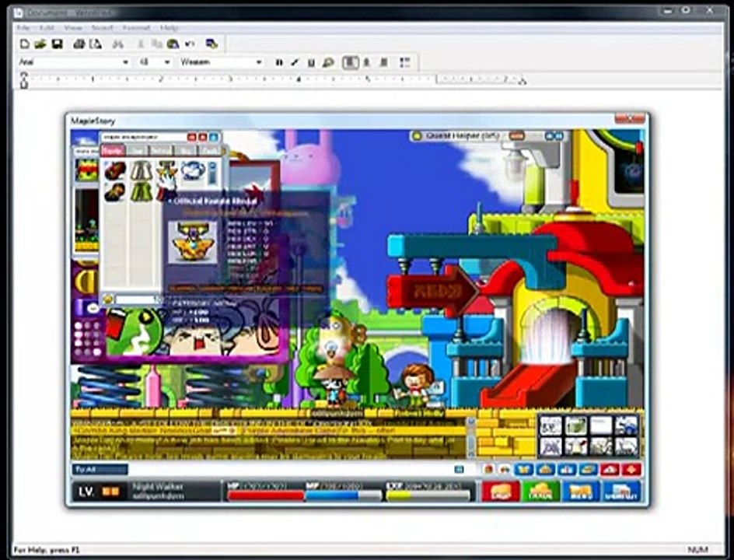The width and height of the screenshot is (734, 560).
Task: Expand the Arial font name dropdown
Action: tap(125, 62)
